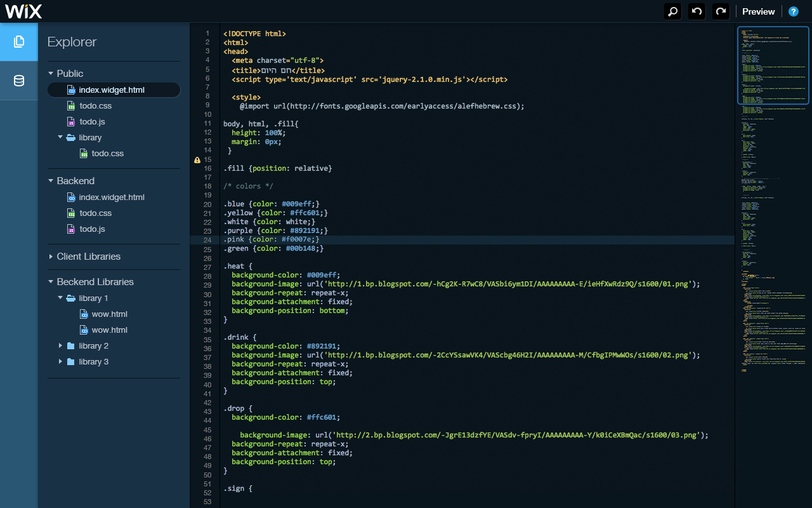
Task: Collapse the Beckend Libraries section arrow
Action: [51, 282]
